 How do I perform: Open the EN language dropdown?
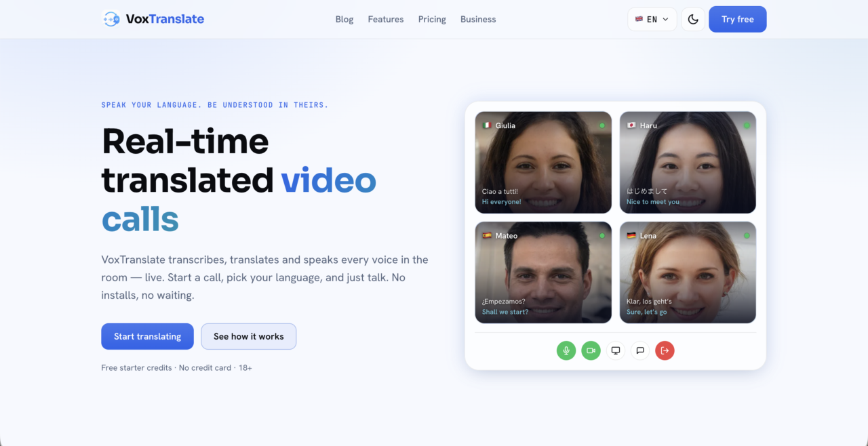tap(652, 19)
